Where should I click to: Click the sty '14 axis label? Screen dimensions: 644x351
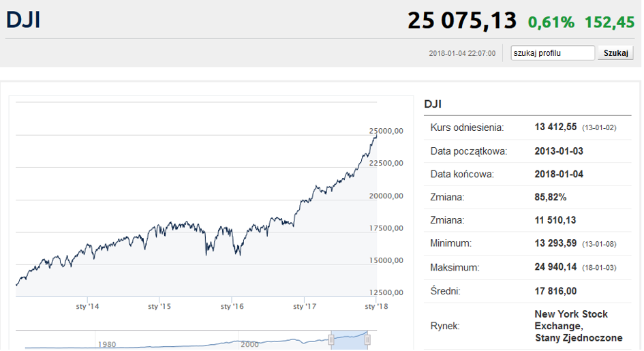pyautogui.click(x=87, y=306)
